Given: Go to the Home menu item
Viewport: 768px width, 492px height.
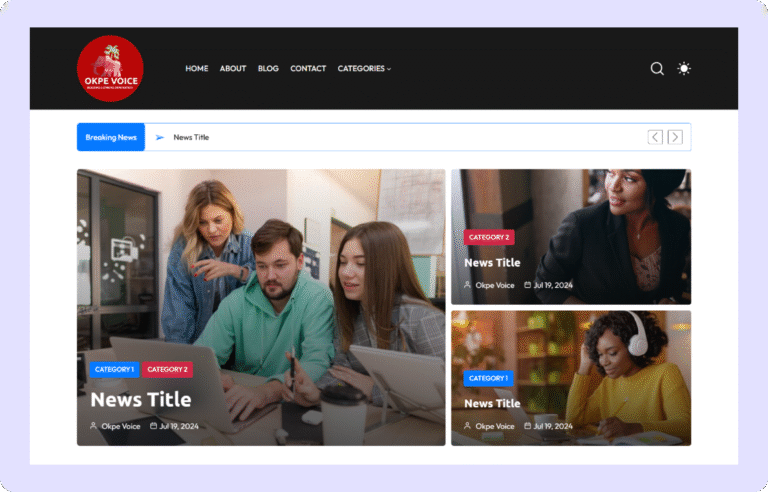Looking at the screenshot, I should 197,69.
